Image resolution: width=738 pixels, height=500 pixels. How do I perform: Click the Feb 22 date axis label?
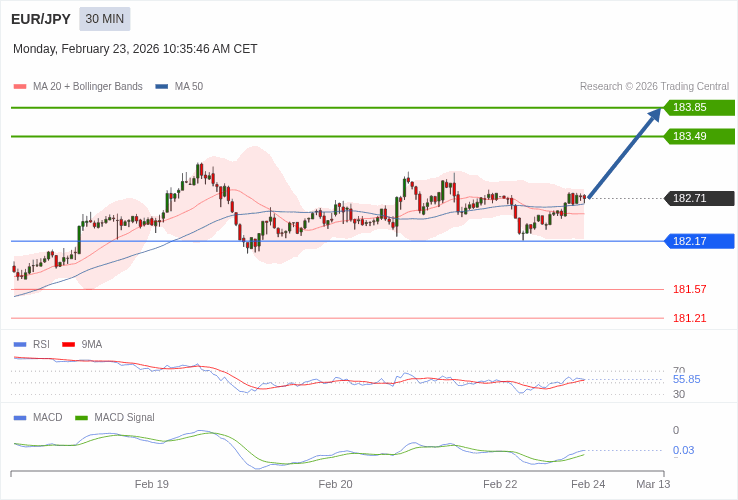pos(500,484)
